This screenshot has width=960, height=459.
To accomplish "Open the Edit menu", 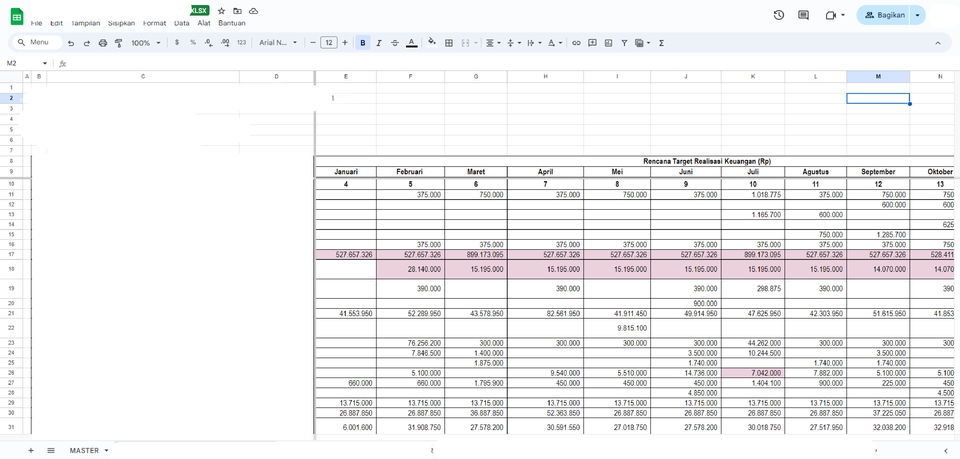I will click(56, 23).
